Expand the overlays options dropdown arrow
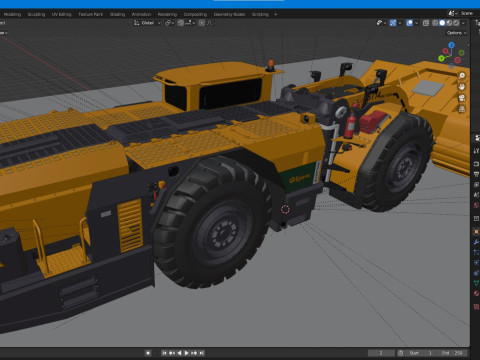This screenshot has width=480, height=360. click(416, 23)
